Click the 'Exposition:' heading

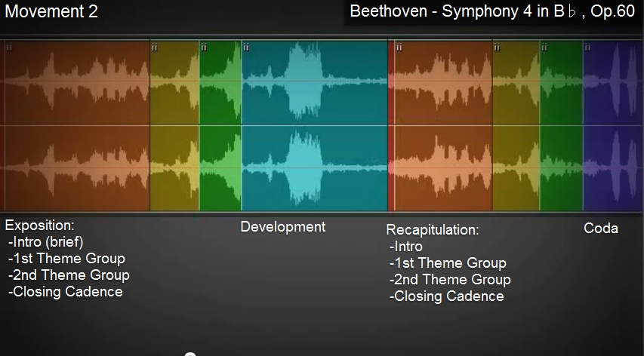pyautogui.click(x=39, y=226)
